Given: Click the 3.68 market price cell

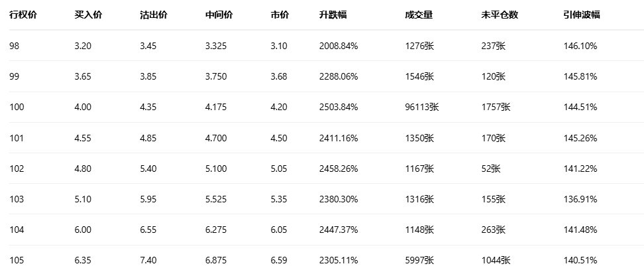Looking at the screenshot, I should 279,76.
